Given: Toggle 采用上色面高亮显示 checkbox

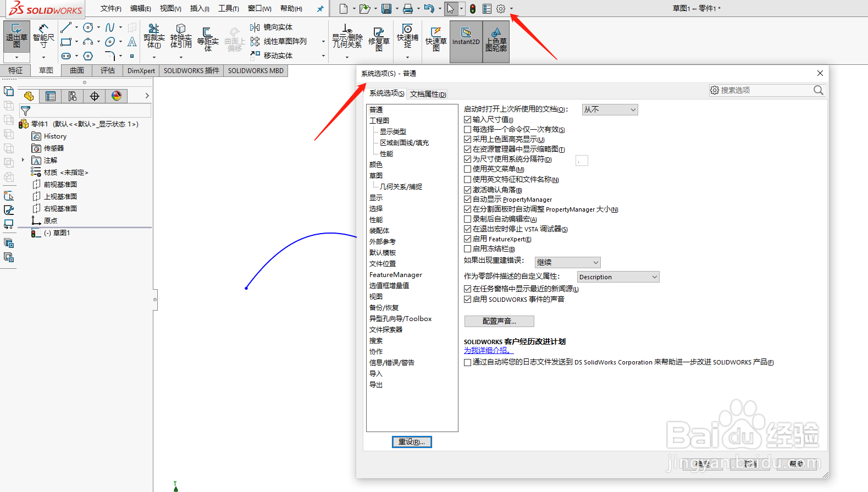Looking at the screenshot, I should (467, 139).
